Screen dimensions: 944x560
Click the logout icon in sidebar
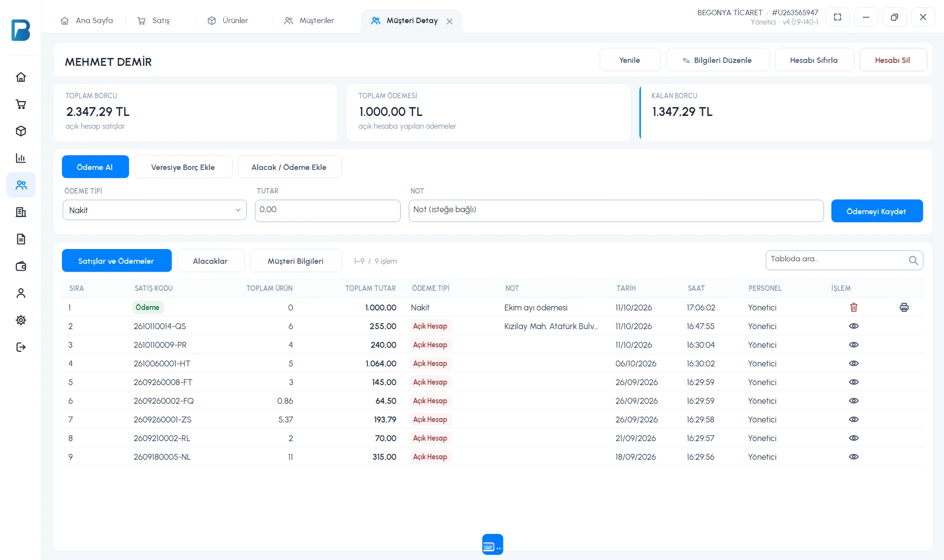coord(21,347)
